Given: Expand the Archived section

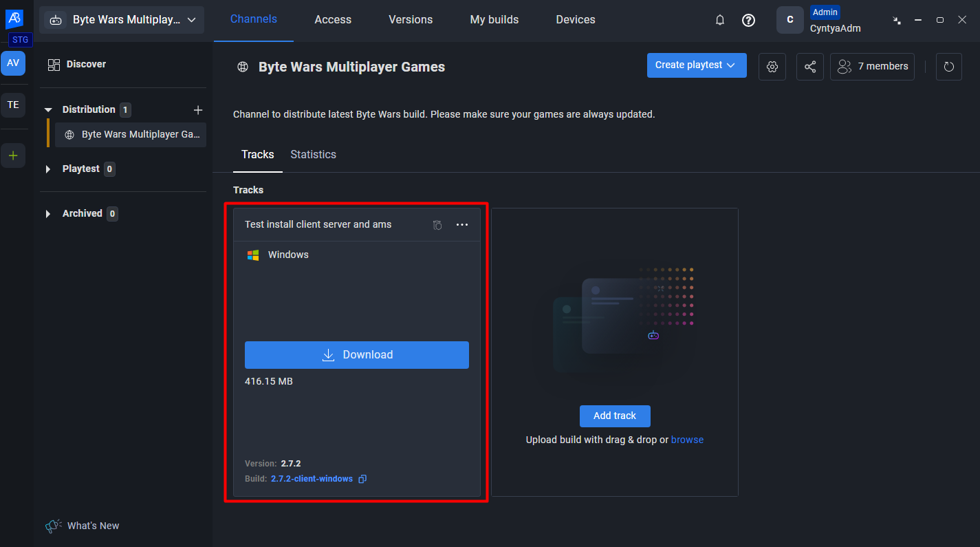Looking at the screenshot, I should tap(48, 214).
